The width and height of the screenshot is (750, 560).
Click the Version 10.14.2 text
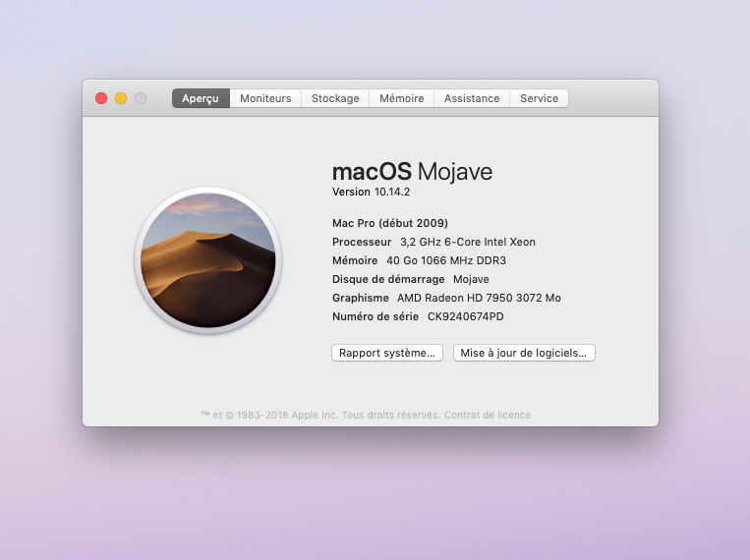coord(372,192)
